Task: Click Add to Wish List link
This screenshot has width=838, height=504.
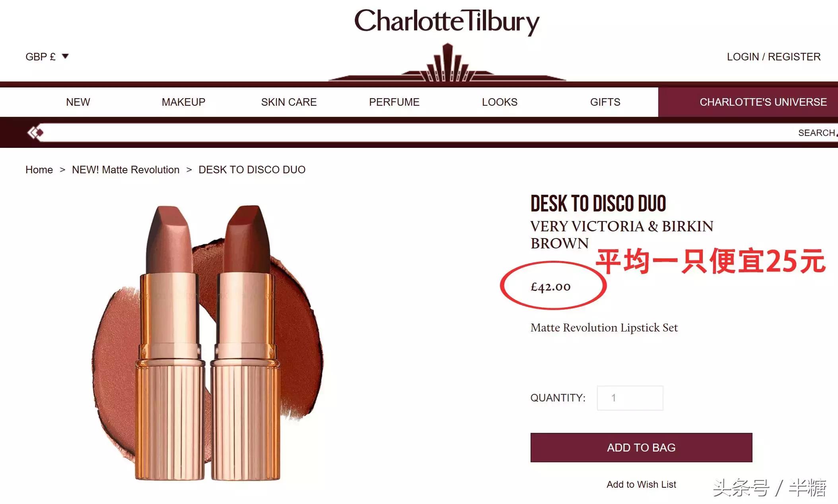Action: [641, 485]
